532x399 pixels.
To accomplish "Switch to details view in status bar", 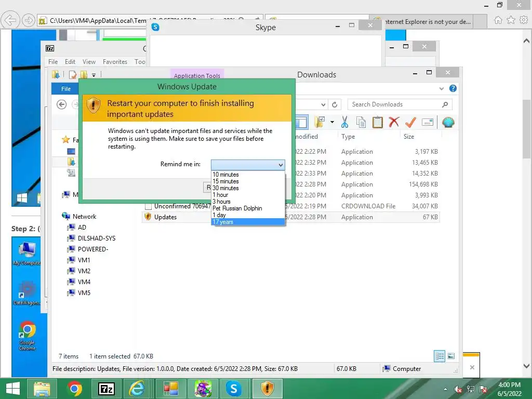I will pyautogui.click(x=440, y=356).
